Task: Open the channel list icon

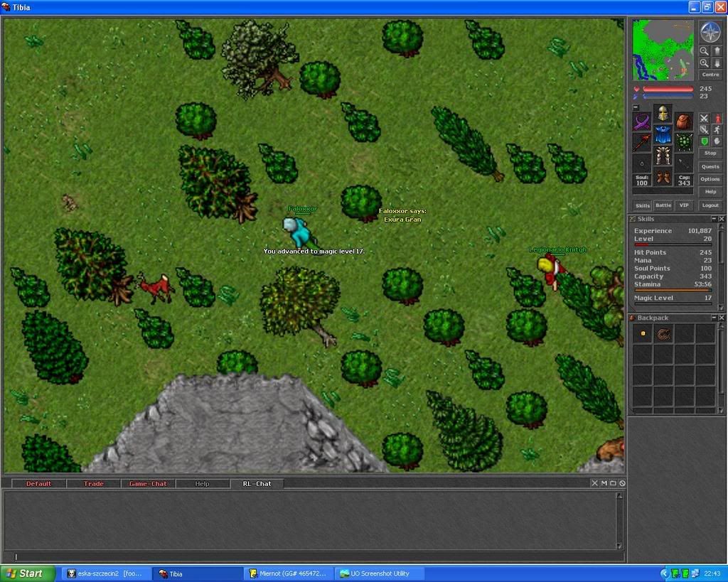Action: [613, 483]
